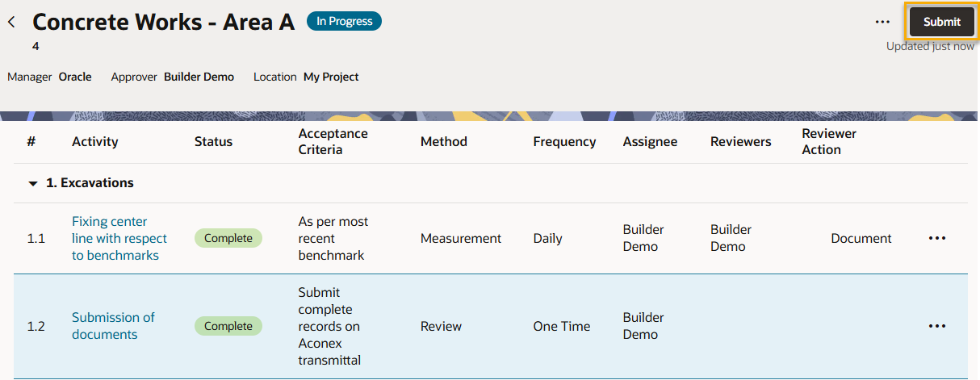This screenshot has height=380, width=980.
Task: Click the Approver Builder Demo field
Action: (199, 77)
